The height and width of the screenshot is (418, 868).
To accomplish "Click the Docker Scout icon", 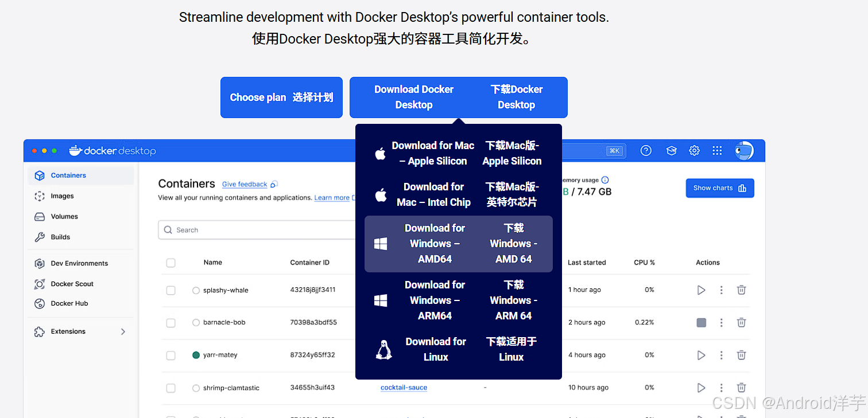I will [40, 284].
